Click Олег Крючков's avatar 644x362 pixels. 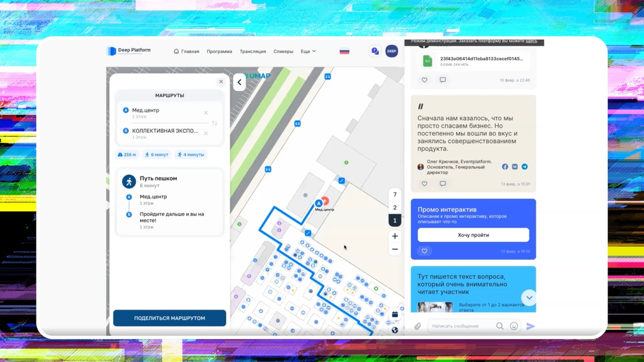(421, 167)
